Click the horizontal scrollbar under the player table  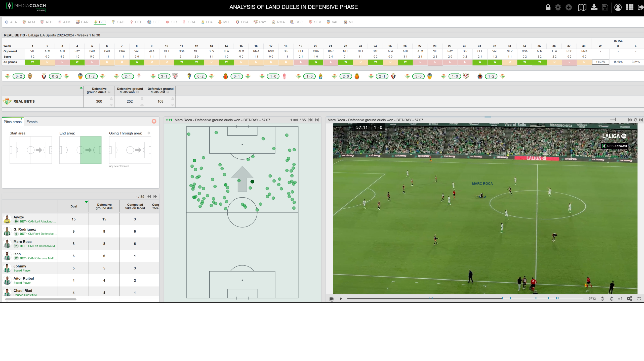(41, 299)
